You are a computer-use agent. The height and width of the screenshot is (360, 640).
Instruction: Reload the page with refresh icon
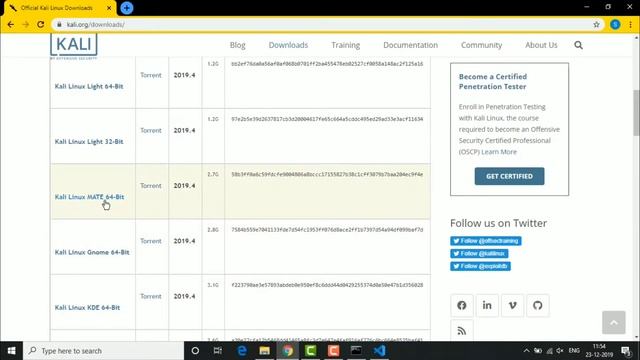pos(40,24)
